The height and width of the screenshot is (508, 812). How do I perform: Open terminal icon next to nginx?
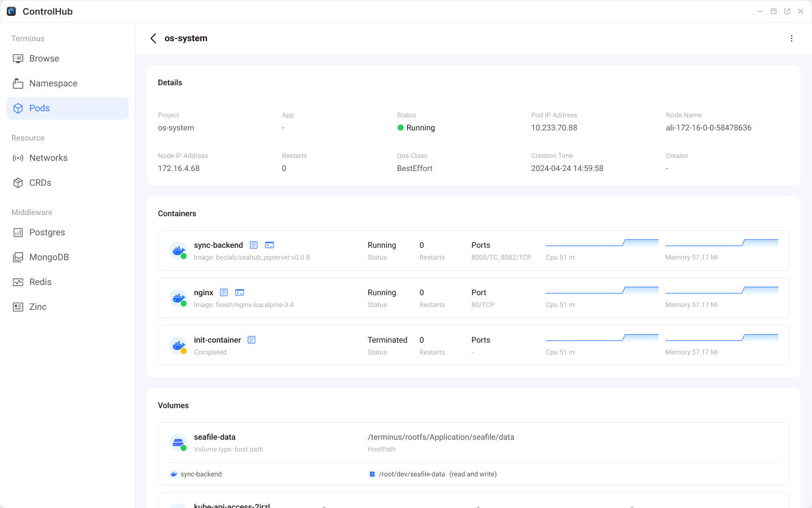240,292
